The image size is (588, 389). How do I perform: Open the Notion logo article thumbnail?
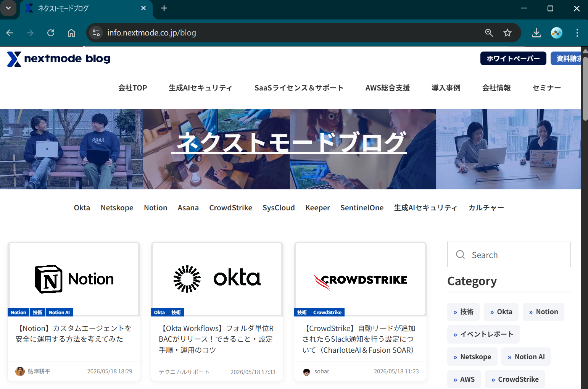[x=74, y=279]
